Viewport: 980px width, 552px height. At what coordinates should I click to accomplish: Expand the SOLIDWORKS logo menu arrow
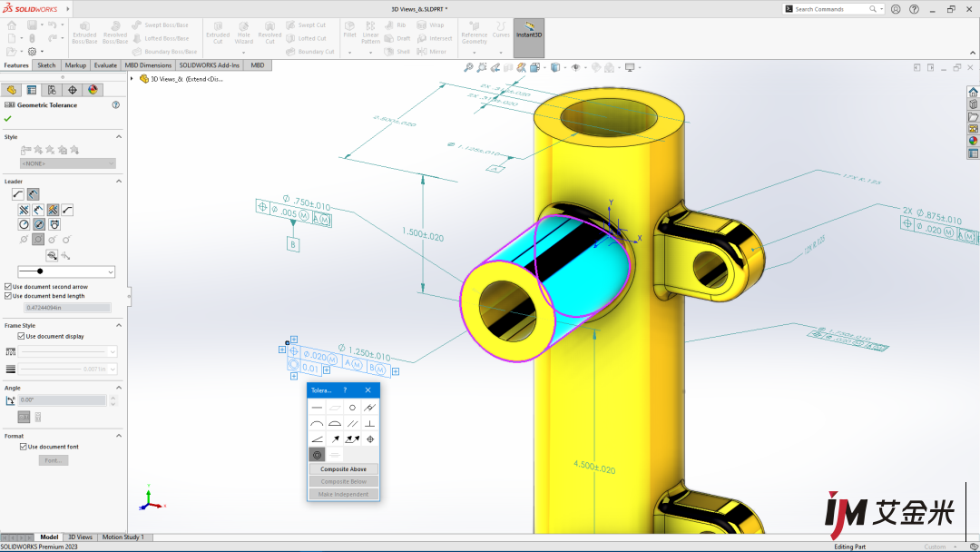coord(67,9)
